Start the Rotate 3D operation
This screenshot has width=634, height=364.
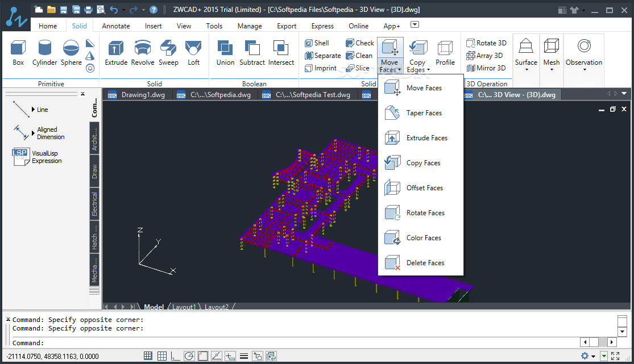click(486, 43)
